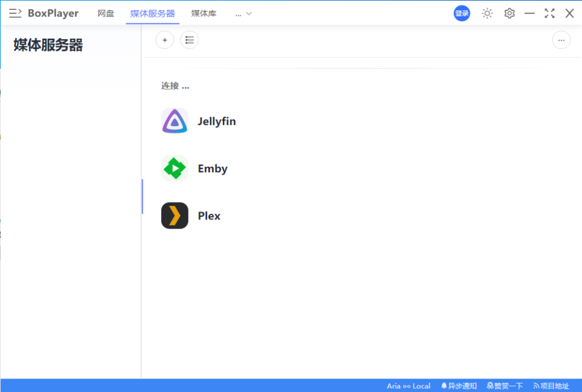Open the 媒体库 tab
This screenshot has width=582, height=392.
204,13
